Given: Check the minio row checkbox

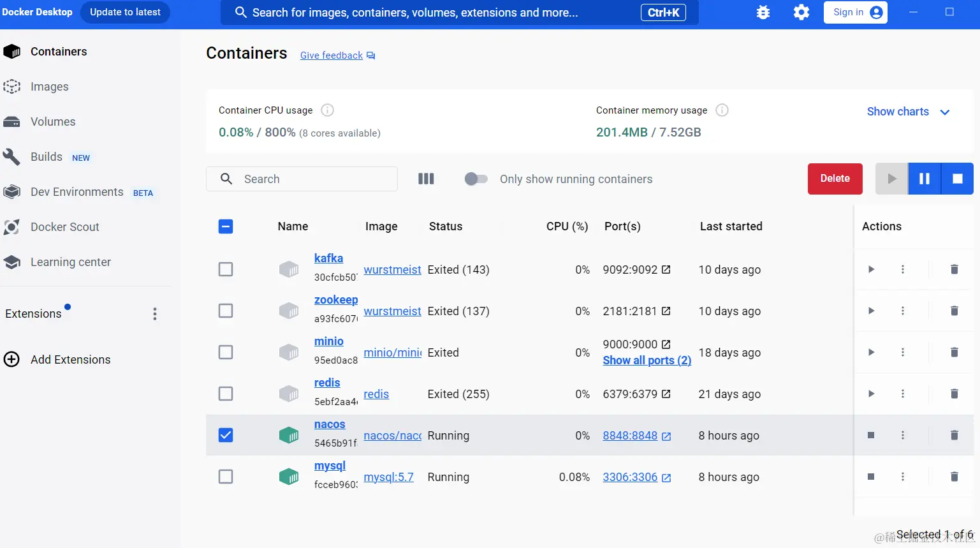Looking at the screenshot, I should point(226,352).
